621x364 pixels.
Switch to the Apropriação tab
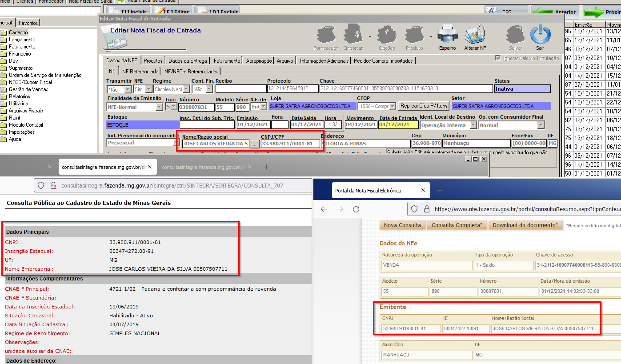click(259, 60)
